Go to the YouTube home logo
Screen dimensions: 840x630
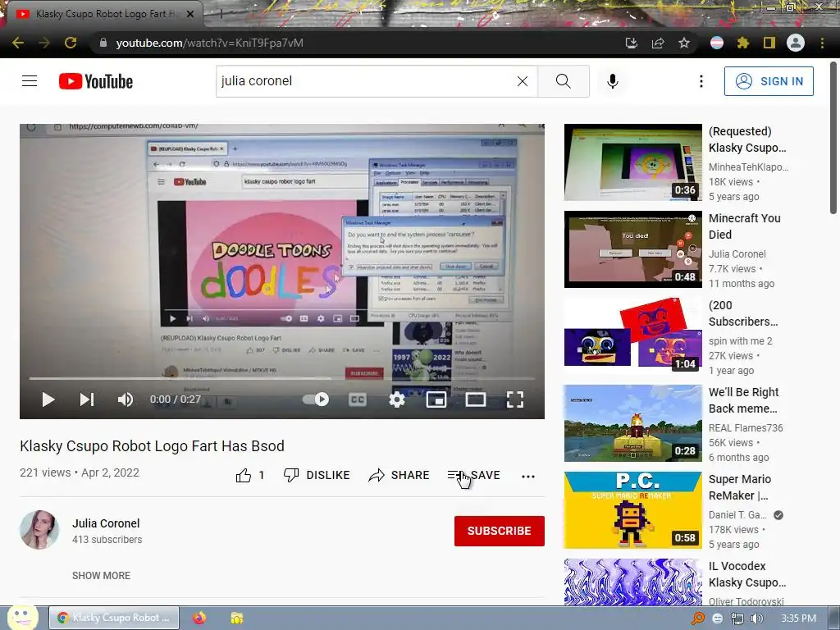(96, 81)
